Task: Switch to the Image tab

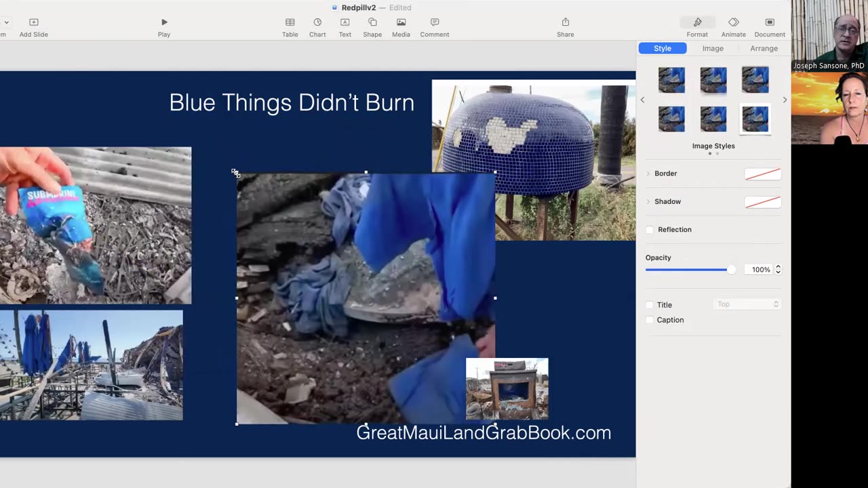Action: tap(713, 48)
